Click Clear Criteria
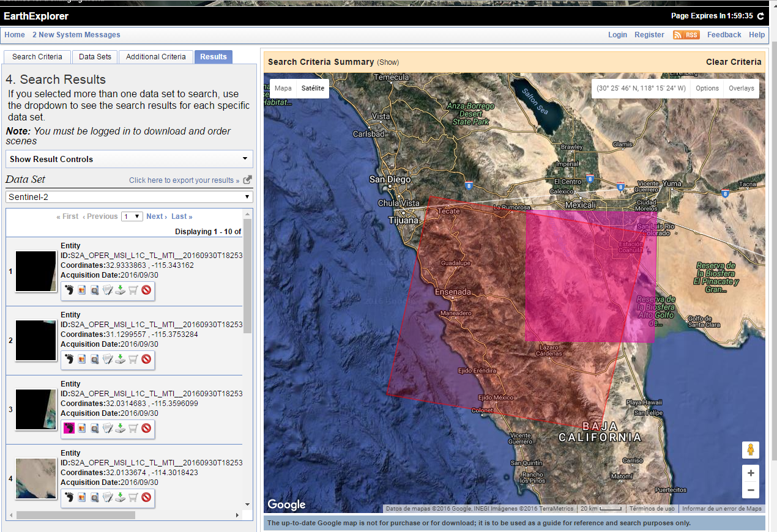Image resolution: width=777 pixels, height=532 pixels. (x=734, y=62)
